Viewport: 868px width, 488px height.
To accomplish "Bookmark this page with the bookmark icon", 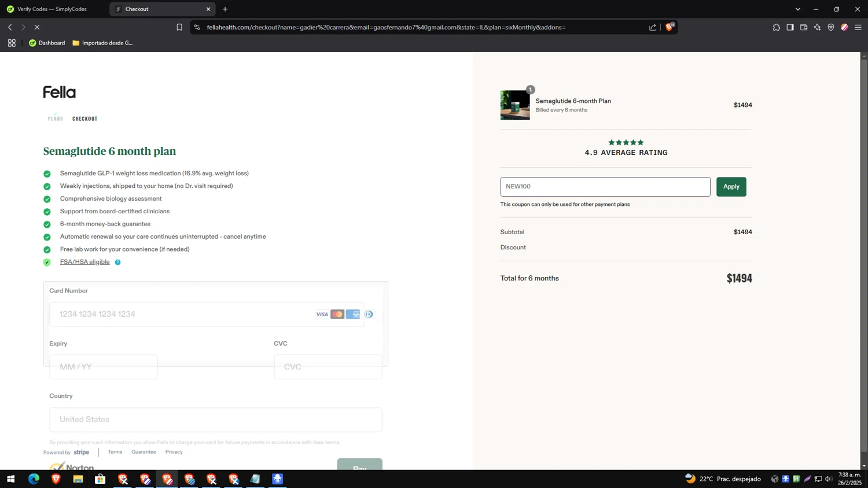I will [x=179, y=27].
